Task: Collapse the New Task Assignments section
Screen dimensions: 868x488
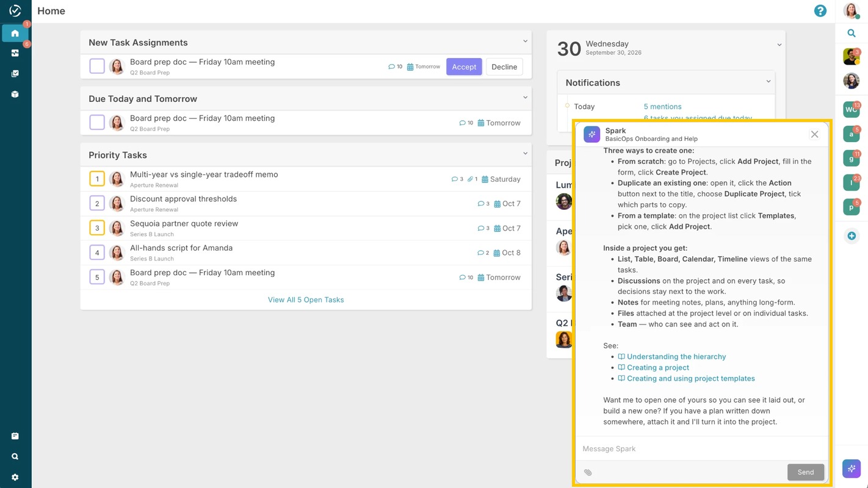Action: (x=525, y=41)
